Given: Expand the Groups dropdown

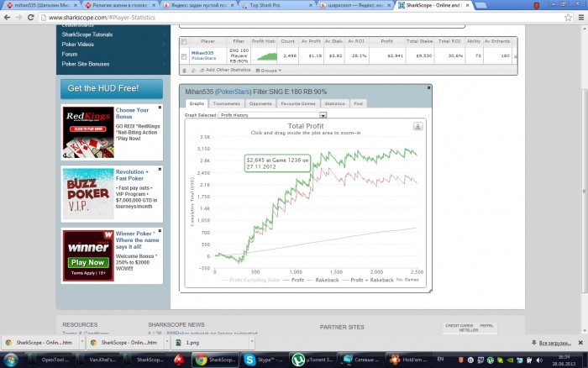Looking at the screenshot, I should (269, 70).
